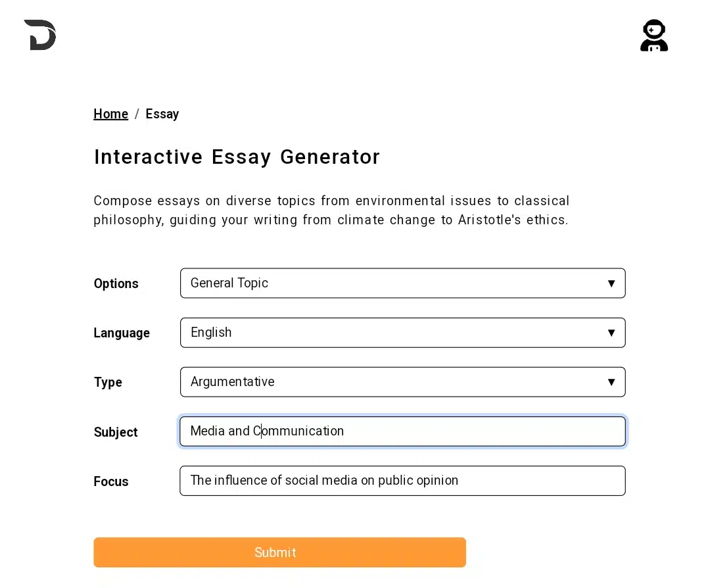Click the arrow icon on Language dropdown
The image size is (710, 588).
611,333
